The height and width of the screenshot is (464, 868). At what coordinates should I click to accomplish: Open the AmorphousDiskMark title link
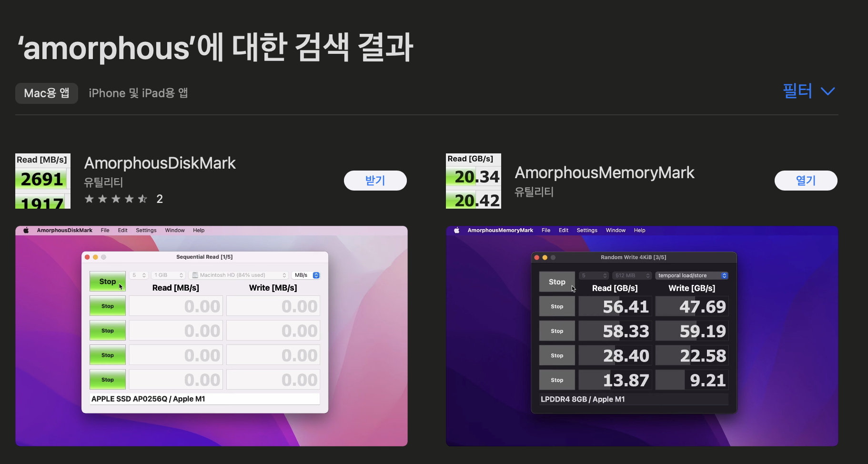point(160,163)
